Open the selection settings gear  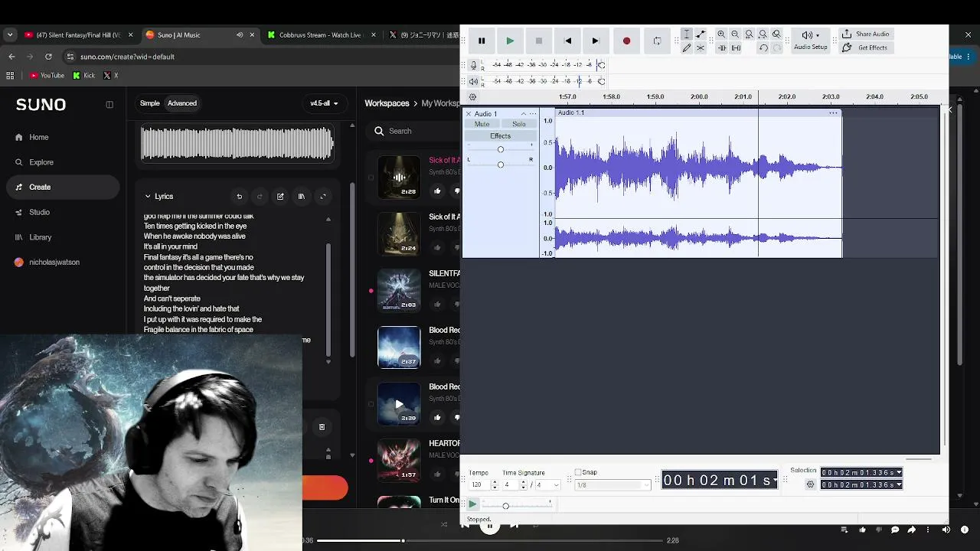[810, 484]
